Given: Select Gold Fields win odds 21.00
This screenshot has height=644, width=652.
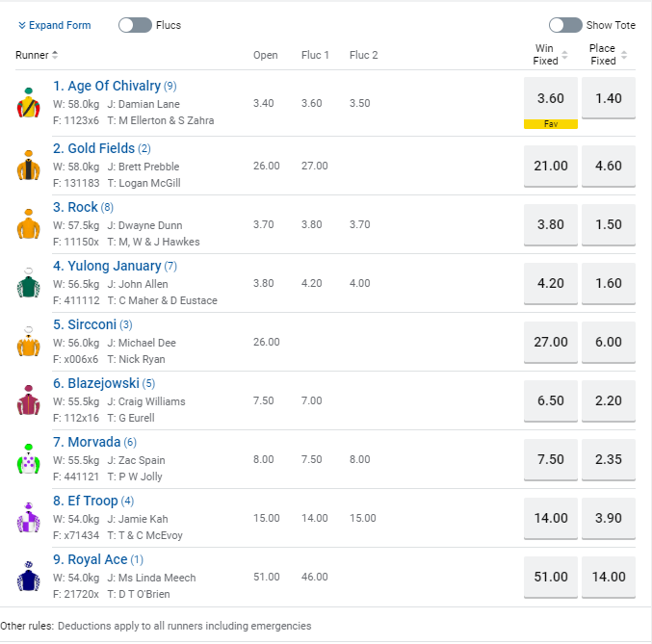Looking at the screenshot, I should click(550, 166).
